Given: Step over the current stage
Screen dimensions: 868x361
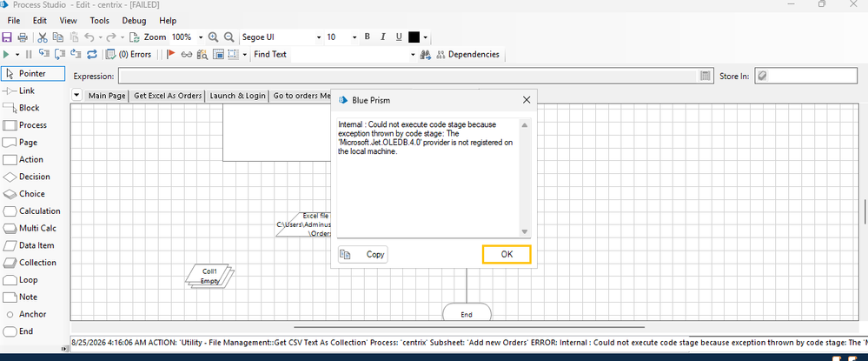Looking at the screenshot, I should click(x=60, y=54).
